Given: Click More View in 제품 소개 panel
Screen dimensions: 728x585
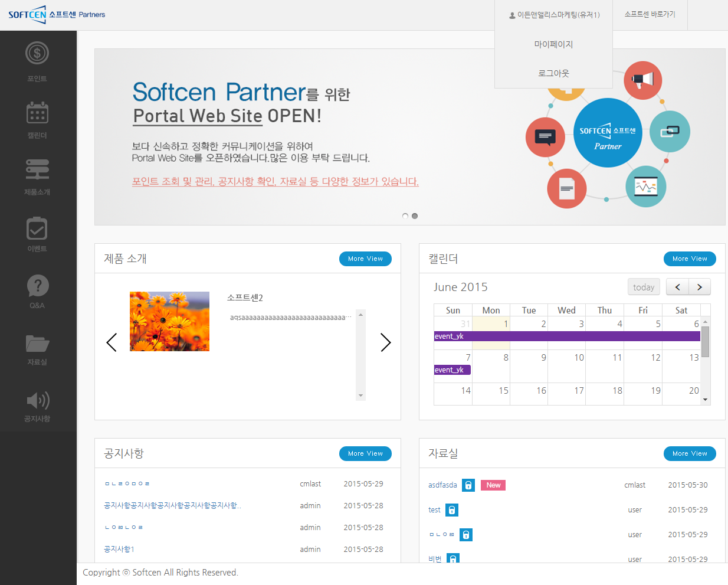Looking at the screenshot, I should 365,259.
